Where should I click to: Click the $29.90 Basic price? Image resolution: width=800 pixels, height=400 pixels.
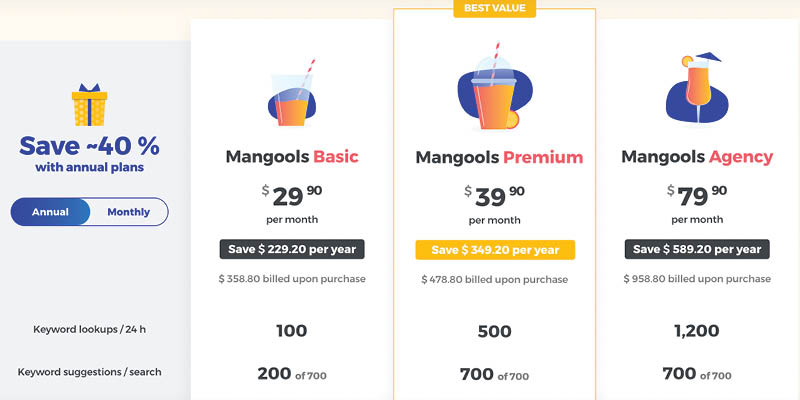[292, 196]
